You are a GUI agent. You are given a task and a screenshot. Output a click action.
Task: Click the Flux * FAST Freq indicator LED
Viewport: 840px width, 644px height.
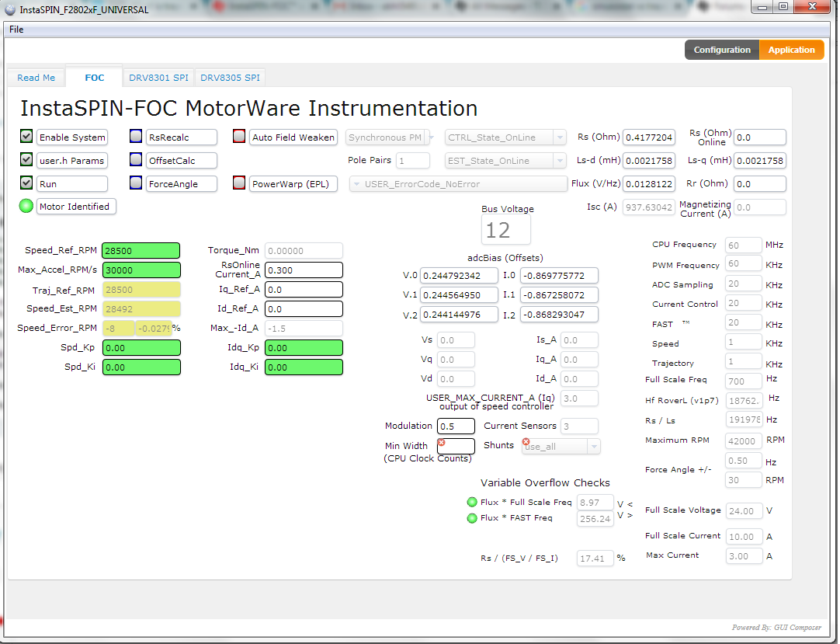[x=472, y=517]
